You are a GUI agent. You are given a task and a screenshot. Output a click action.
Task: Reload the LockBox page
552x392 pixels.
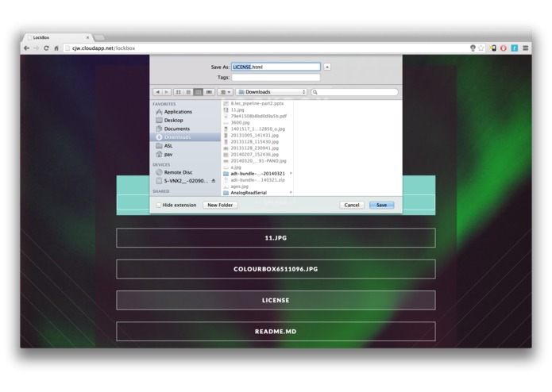pos(46,48)
